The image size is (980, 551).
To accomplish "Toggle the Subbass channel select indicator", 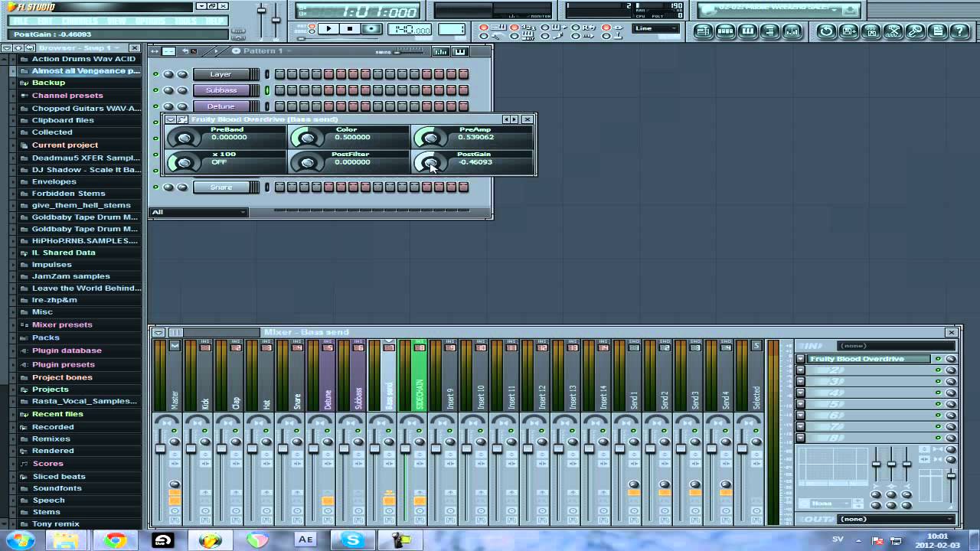I will [267, 90].
